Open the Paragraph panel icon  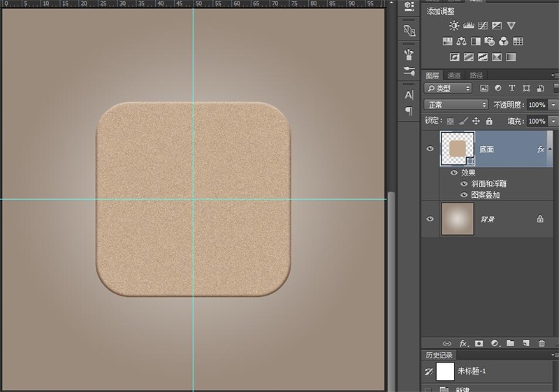[409, 111]
